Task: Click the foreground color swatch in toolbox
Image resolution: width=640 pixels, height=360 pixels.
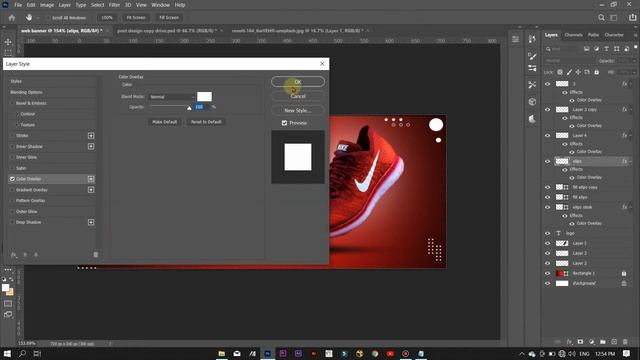Action: [x=5, y=288]
